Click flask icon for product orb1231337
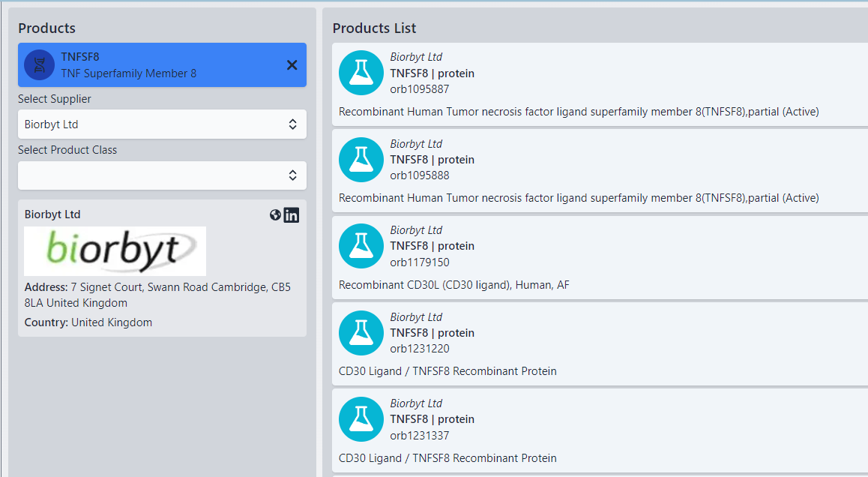This screenshot has height=477, width=868. [361, 419]
